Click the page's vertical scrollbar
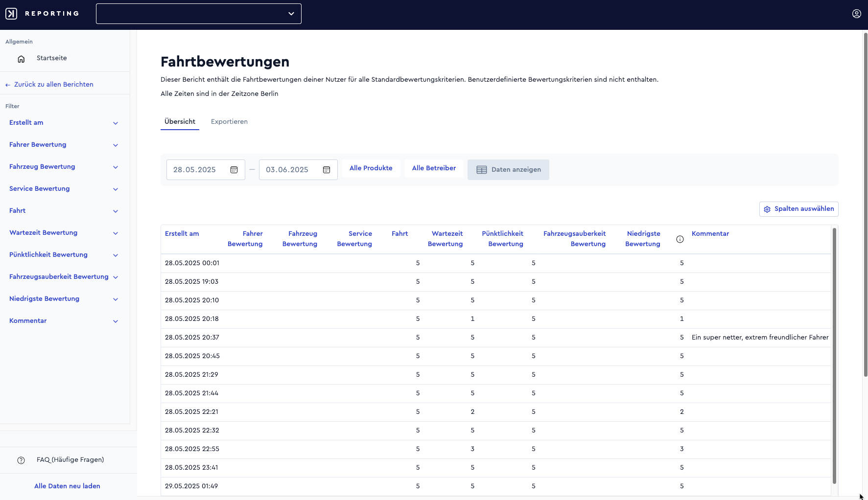 (866, 205)
